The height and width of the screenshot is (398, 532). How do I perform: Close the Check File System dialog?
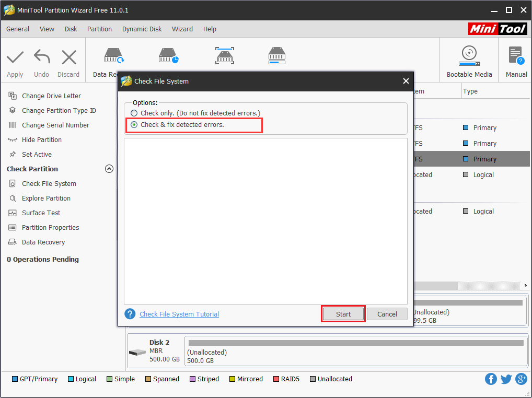[406, 81]
